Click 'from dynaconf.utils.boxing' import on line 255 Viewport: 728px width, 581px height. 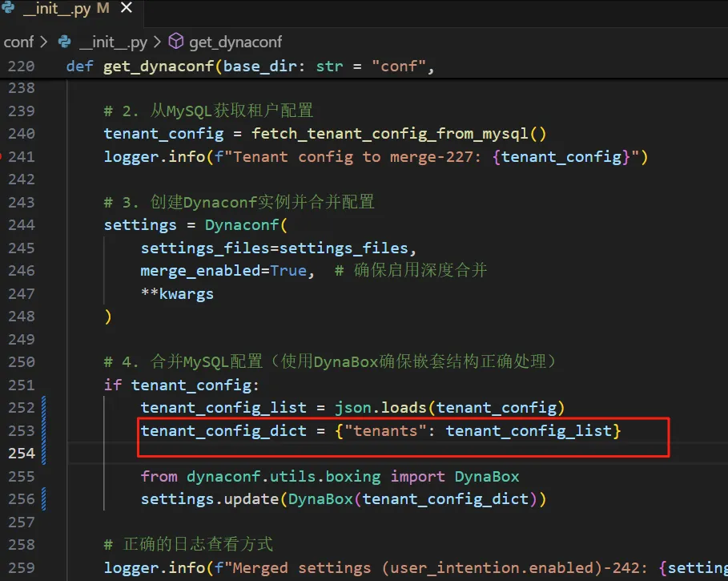click(330, 477)
